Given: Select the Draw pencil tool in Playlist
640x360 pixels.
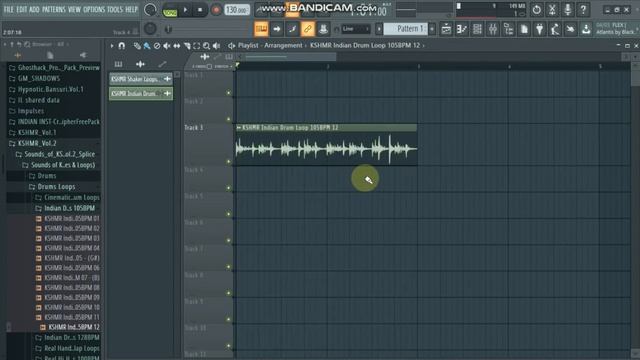Looking at the screenshot, I should (137, 46).
